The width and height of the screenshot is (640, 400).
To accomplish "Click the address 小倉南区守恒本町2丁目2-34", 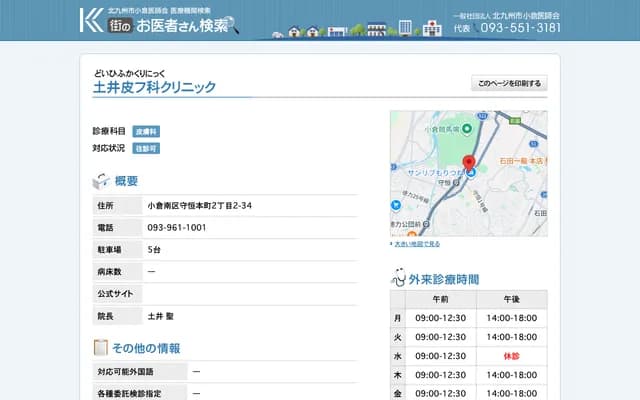I will pyautogui.click(x=199, y=205).
